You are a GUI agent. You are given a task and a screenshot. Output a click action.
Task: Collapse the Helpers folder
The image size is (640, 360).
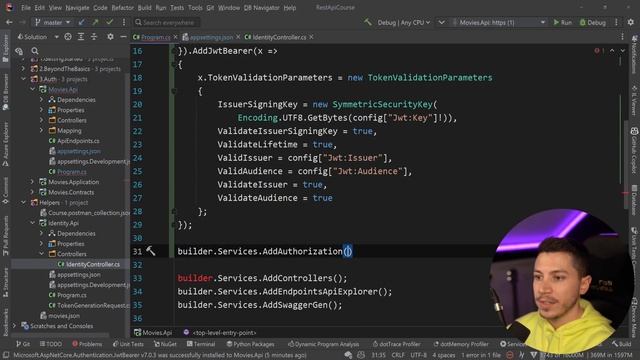23,202
